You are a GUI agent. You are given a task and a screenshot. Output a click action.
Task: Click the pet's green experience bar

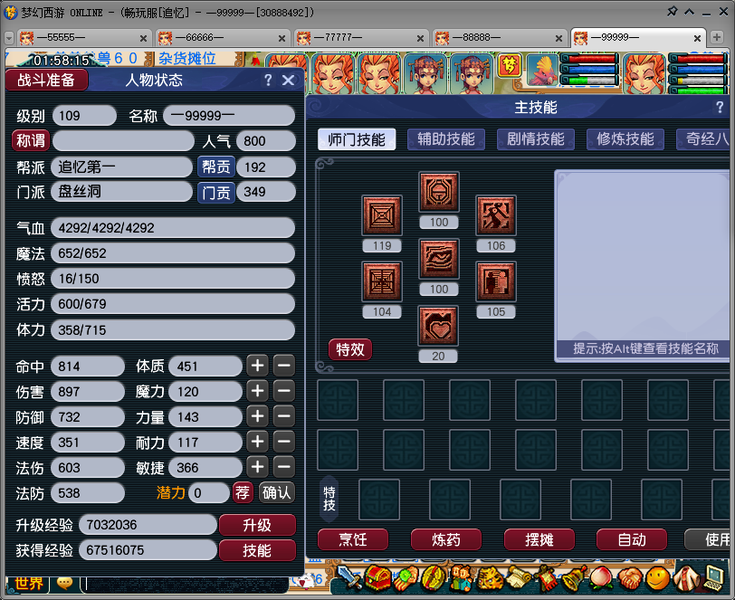(592, 81)
